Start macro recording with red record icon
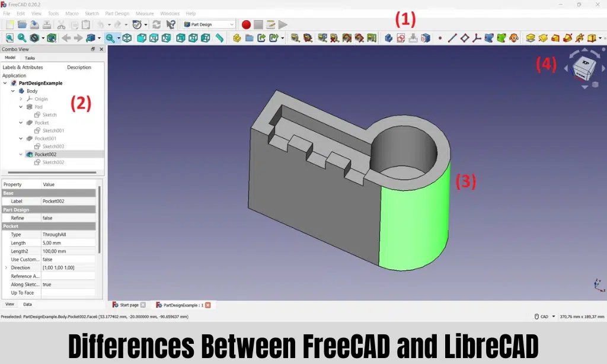 246,25
